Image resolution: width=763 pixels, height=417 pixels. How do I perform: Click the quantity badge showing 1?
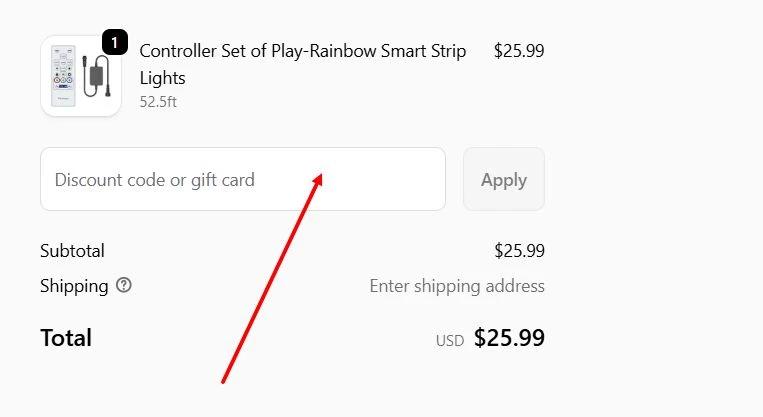pyautogui.click(x=115, y=43)
